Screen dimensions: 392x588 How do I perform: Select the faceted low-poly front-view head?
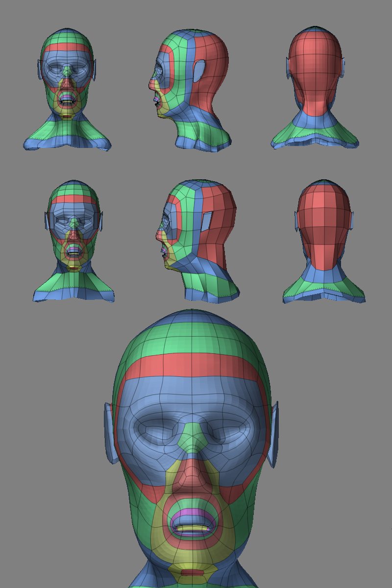click(x=74, y=241)
